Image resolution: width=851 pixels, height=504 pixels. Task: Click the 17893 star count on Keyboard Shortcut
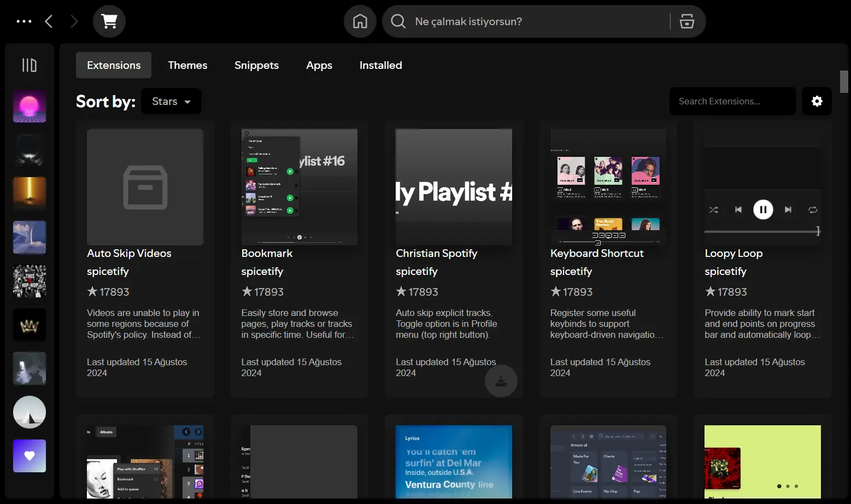572,292
